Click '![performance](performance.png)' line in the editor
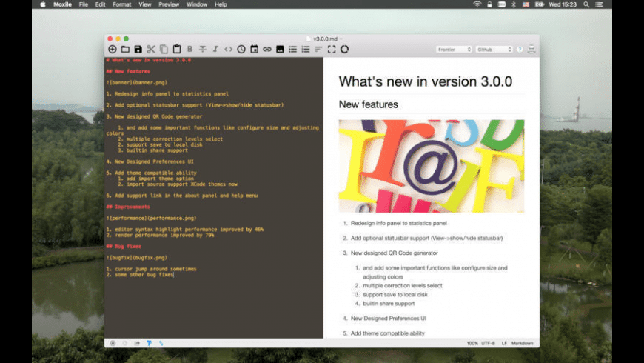The height and width of the screenshot is (363, 644). (152, 219)
